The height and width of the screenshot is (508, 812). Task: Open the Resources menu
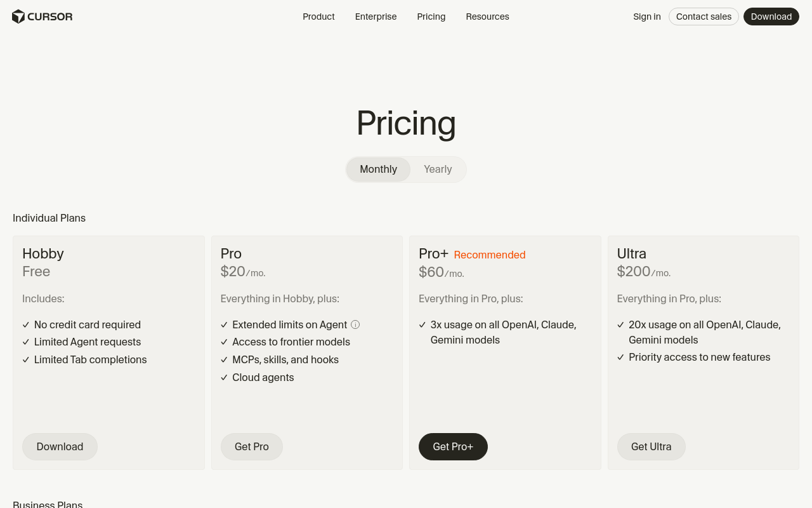pyautogui.click(x=487, y=17)
